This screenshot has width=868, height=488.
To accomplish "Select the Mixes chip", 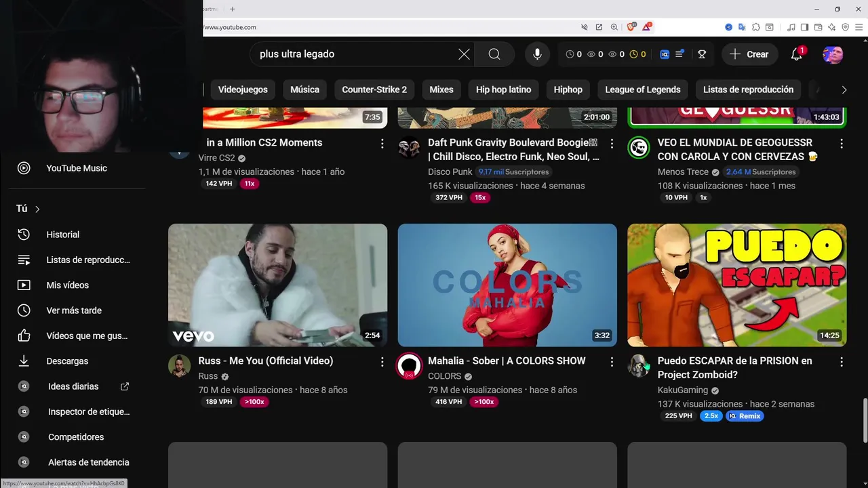I will point(441,89).
